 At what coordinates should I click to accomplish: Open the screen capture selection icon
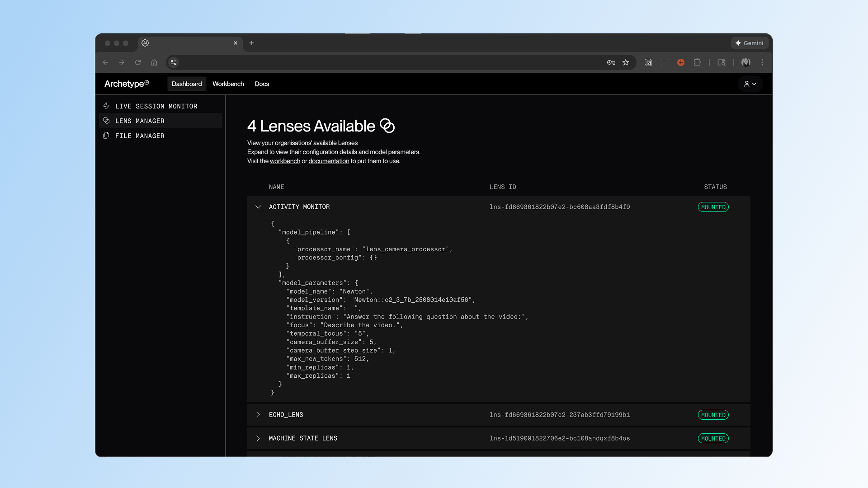665,62
